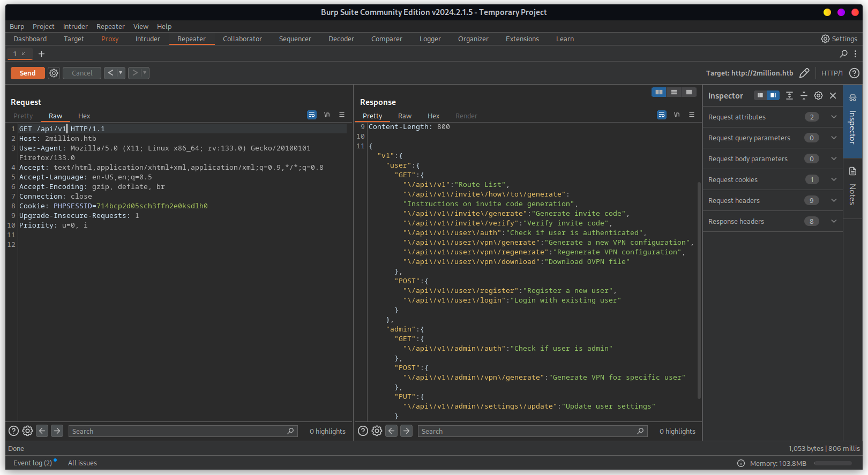Expand Request headers section
The height and width of the screenshot is (475, 868).
pyautogui.click(x=773, y=200)
